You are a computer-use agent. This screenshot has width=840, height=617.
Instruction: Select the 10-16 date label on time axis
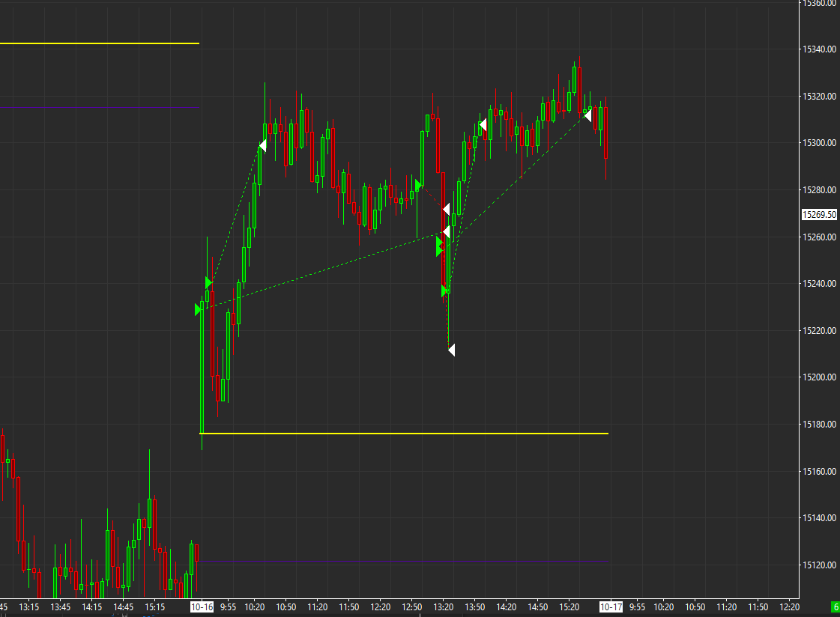pos(202,607)
